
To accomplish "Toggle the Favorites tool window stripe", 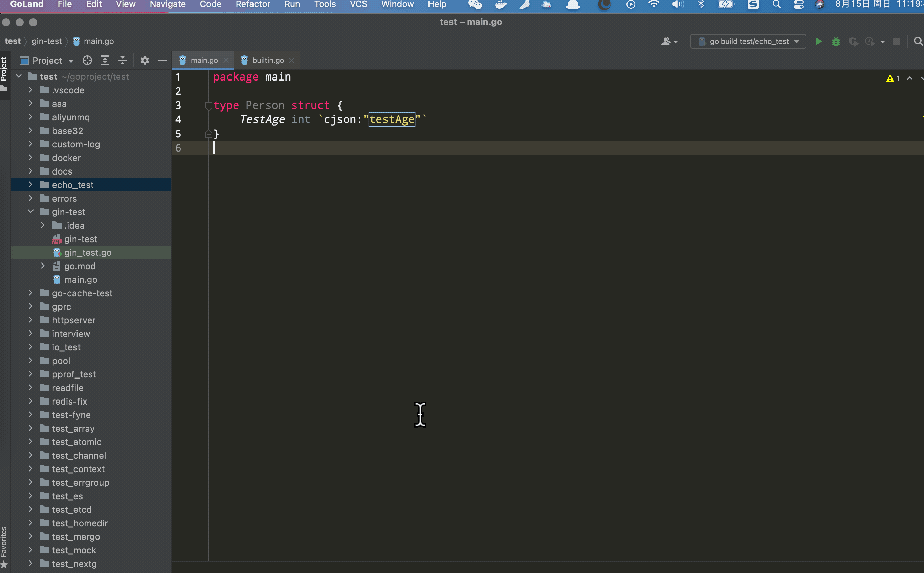I will (4, 546).
